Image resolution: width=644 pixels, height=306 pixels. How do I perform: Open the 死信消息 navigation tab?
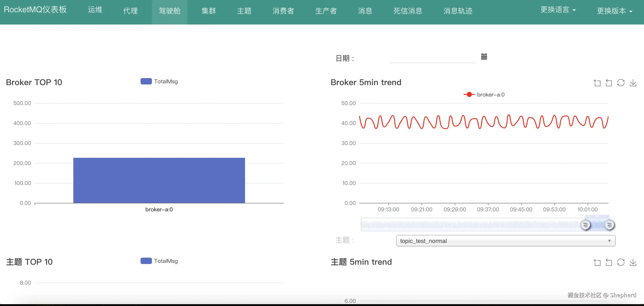tap(408, 11)
